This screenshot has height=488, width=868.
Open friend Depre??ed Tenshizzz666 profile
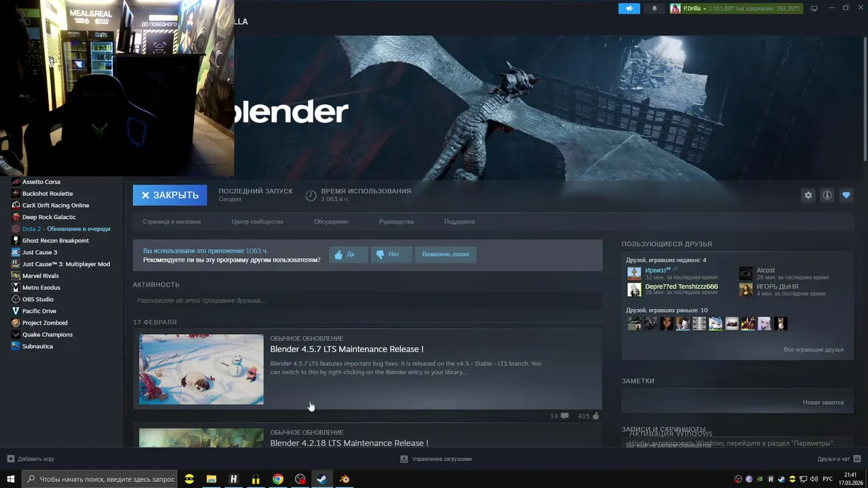click(x=682, y=287)
